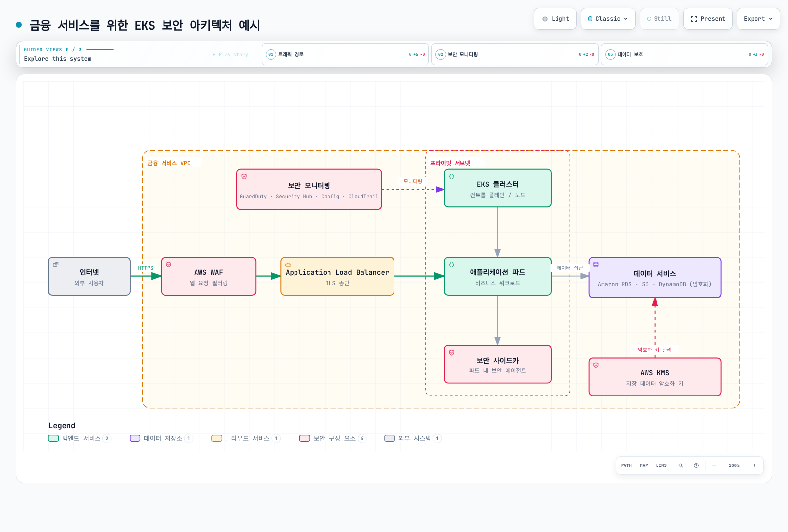Select LENS mode in bottom toolbar

point(661,465)
